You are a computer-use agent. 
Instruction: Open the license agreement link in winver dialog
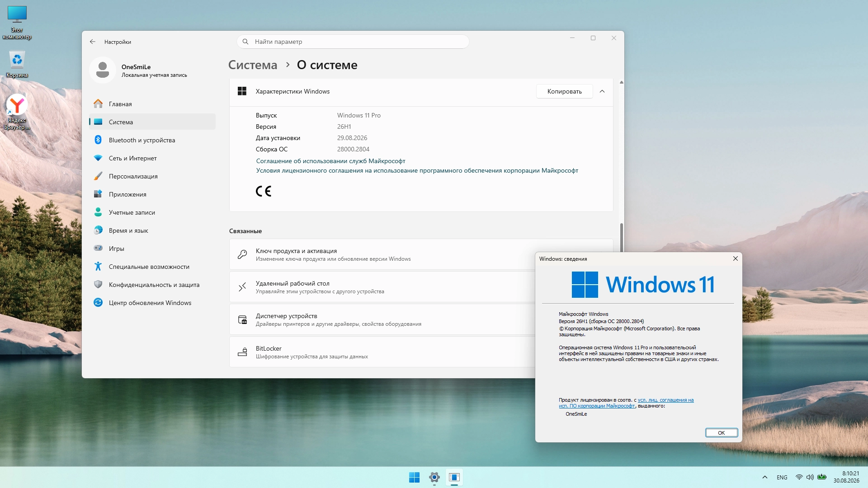pos(626,403)
